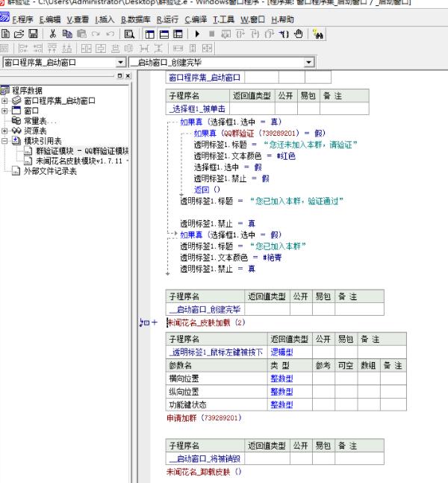Open the V.查看 menu

tap(78, 19)
